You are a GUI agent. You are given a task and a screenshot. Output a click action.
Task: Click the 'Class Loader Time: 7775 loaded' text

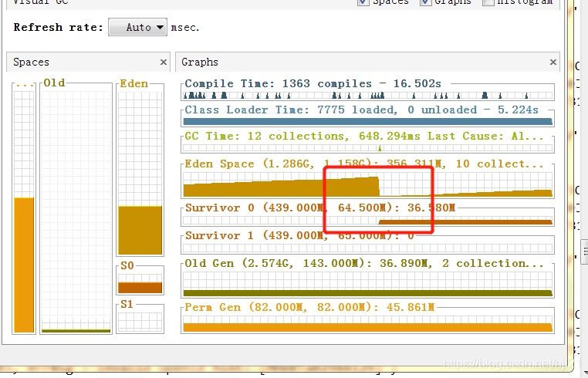click(291, 110)
